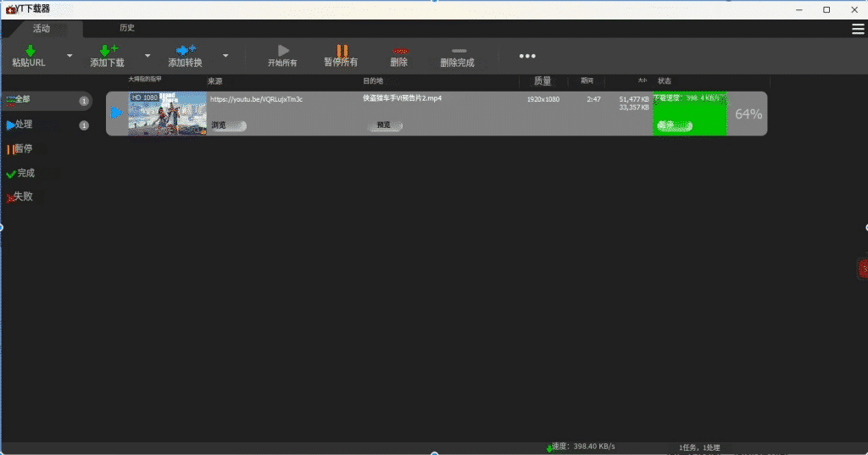
Task: Show 失败 (Failed) downloads in sidebar
Action: 24,197
